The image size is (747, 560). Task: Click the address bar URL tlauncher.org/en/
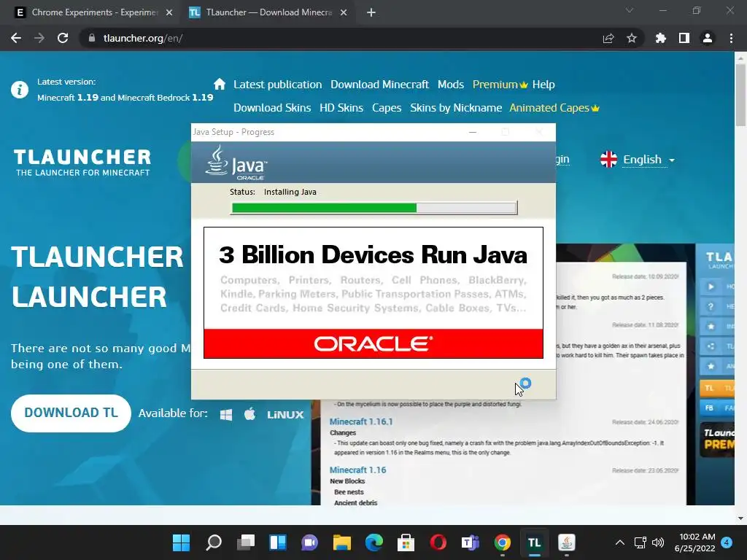143,38
